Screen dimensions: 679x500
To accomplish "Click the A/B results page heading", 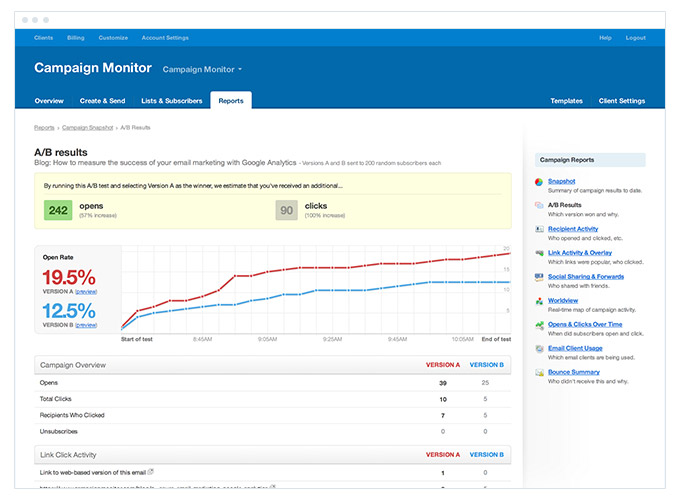I will coord(61,152).
